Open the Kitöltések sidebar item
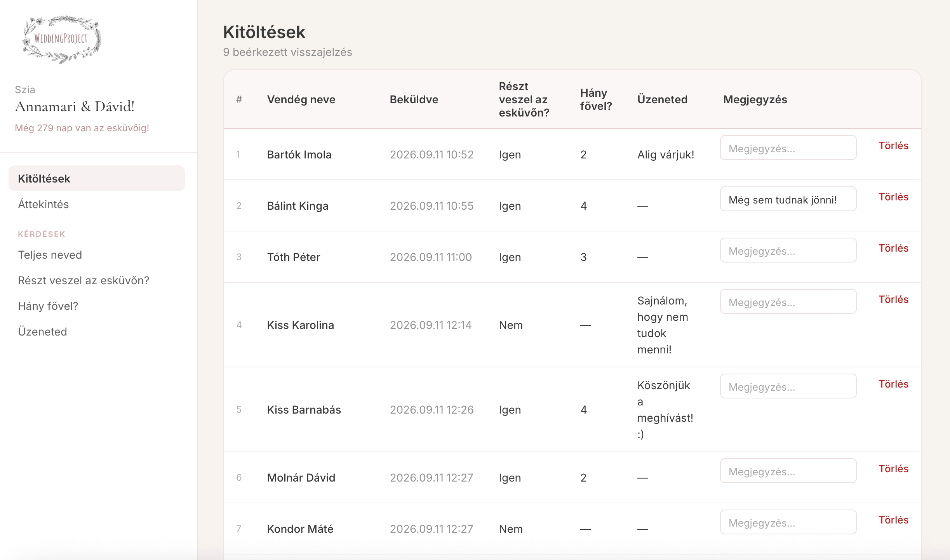950x560 pixels. (x=97, y=179)
